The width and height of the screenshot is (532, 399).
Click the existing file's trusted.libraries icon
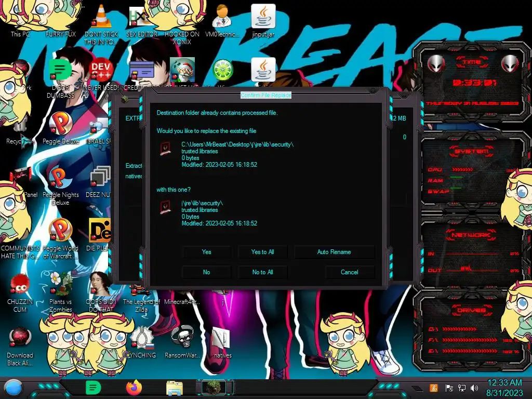click(166, 149)
